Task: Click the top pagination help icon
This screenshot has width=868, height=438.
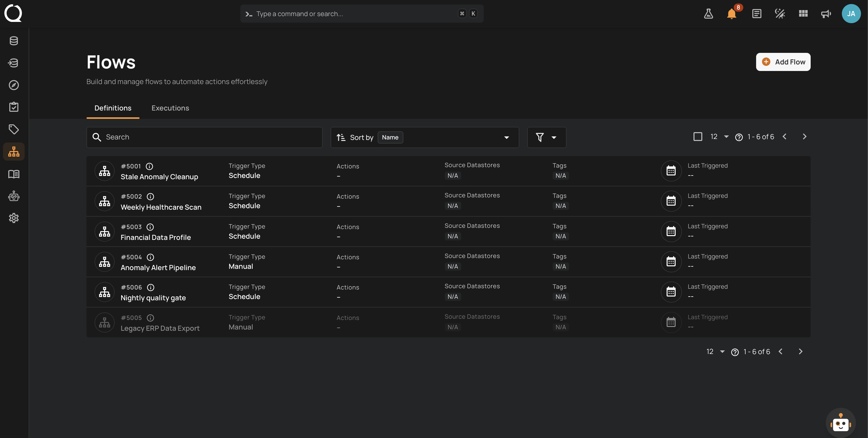Action: [x=739, y=137]
